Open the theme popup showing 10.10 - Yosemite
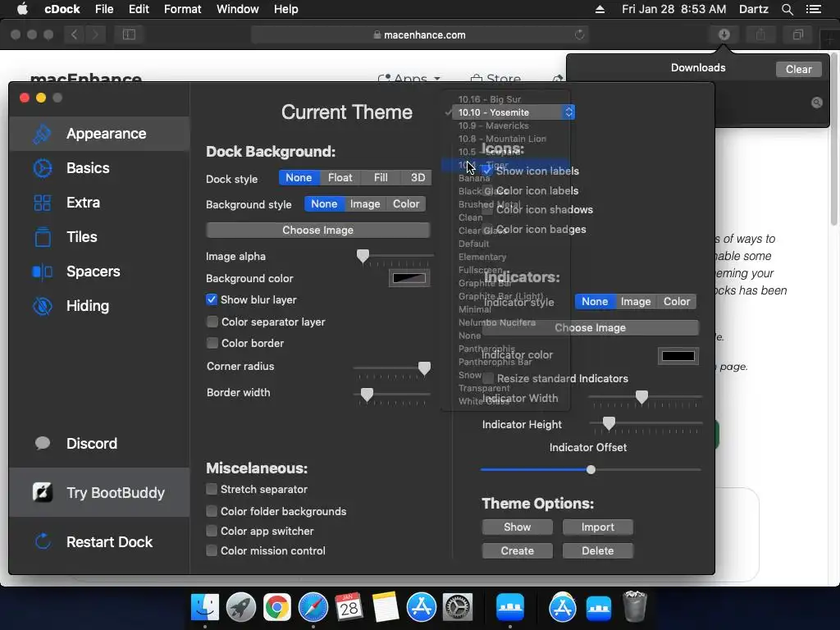Image resolution: width=840 pixels, height=630 pixels. pos(514,112)
